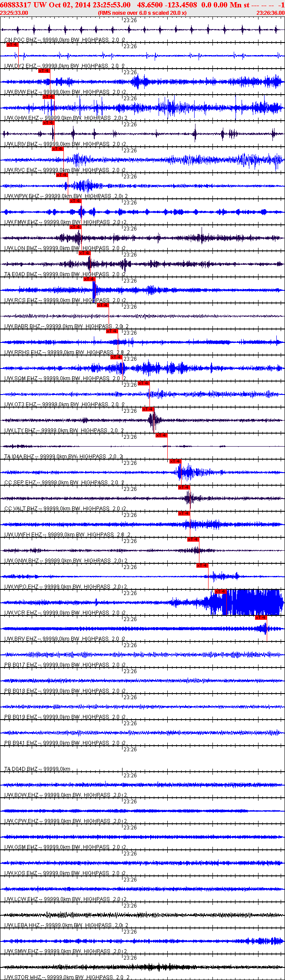
Task: Pick the red marker on the UW.LON trace
Action: pyautogui.click(x=76, y=227)
